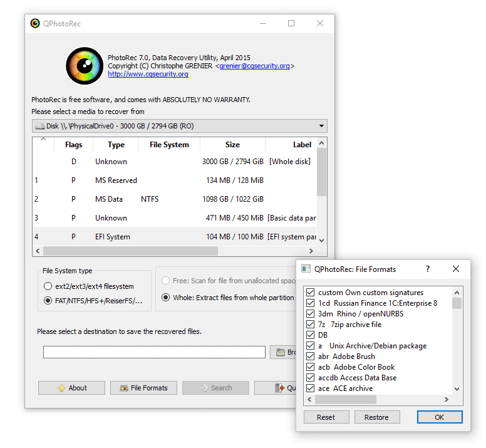
Task: Click file formats list scroll down arrow
Action: point(457,388)
